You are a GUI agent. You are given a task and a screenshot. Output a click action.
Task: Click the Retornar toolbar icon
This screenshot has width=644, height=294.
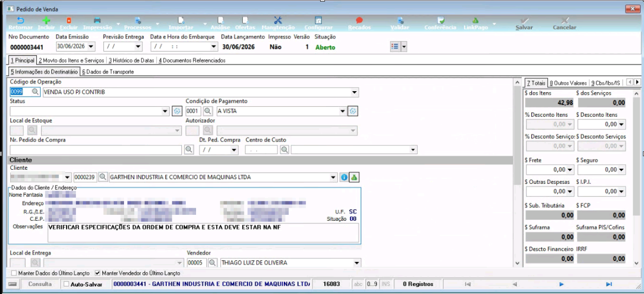tap(20, 20)
